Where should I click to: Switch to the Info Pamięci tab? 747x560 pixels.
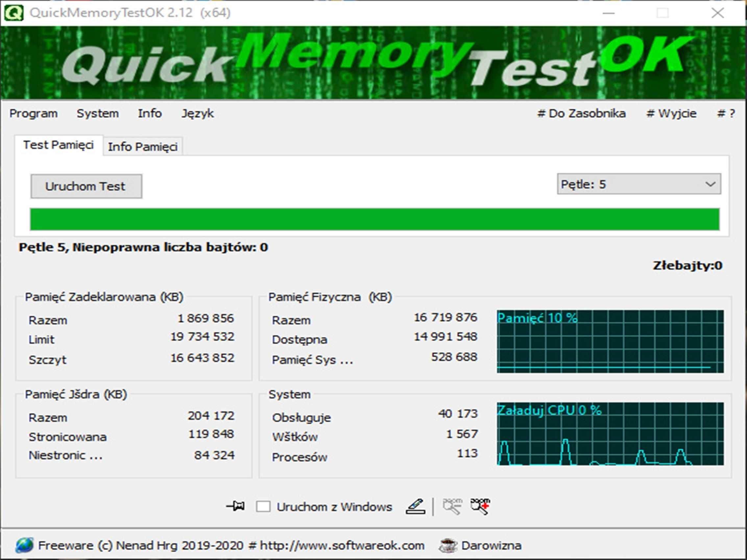pos(142,147)
